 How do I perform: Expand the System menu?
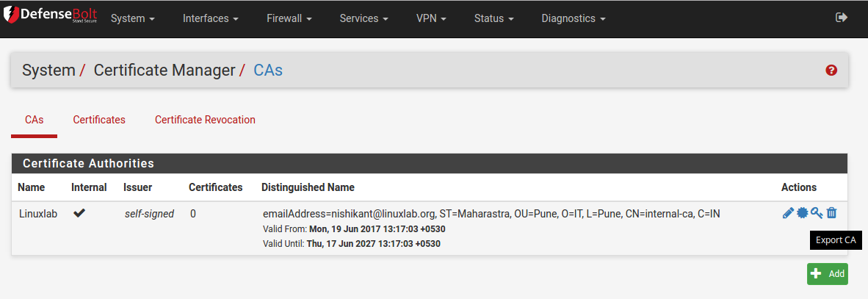tap(133, 18)
